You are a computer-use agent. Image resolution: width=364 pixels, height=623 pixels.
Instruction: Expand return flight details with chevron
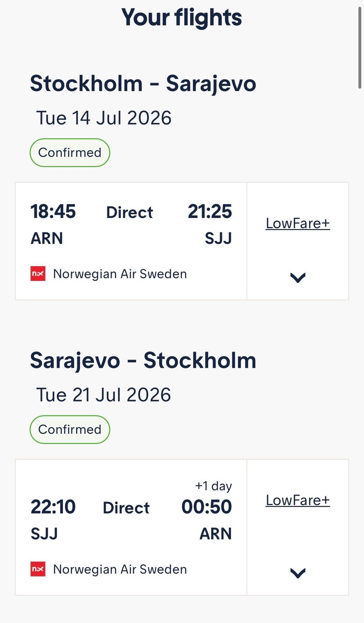(298, 573)
